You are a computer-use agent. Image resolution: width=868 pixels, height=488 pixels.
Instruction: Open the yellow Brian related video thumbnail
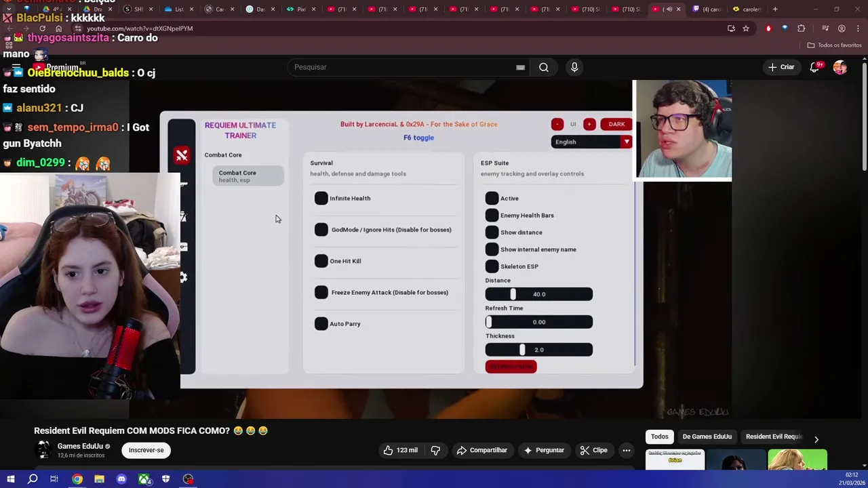point(675,460)
